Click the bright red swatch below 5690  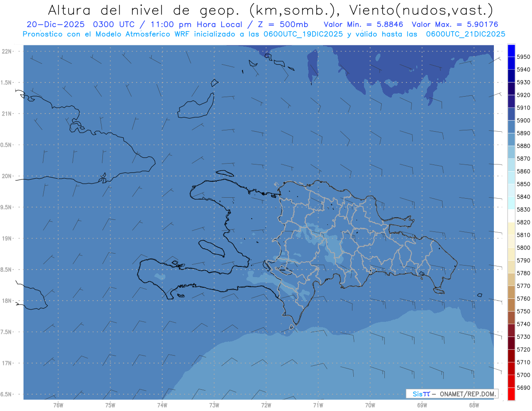(511, 394)
